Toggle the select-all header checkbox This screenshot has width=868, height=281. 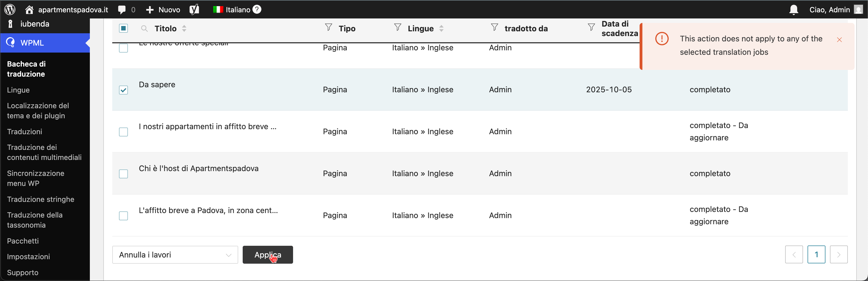(x=124, y=28)
